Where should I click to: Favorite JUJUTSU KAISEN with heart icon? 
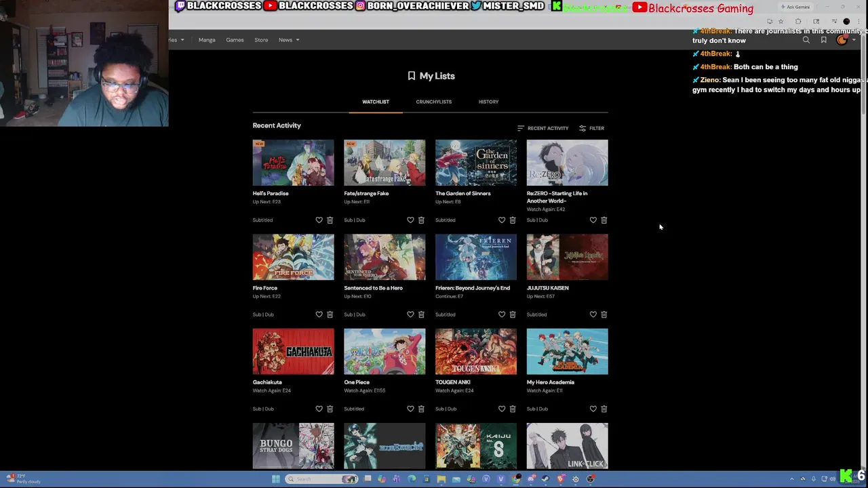click(x=593, y=314)
